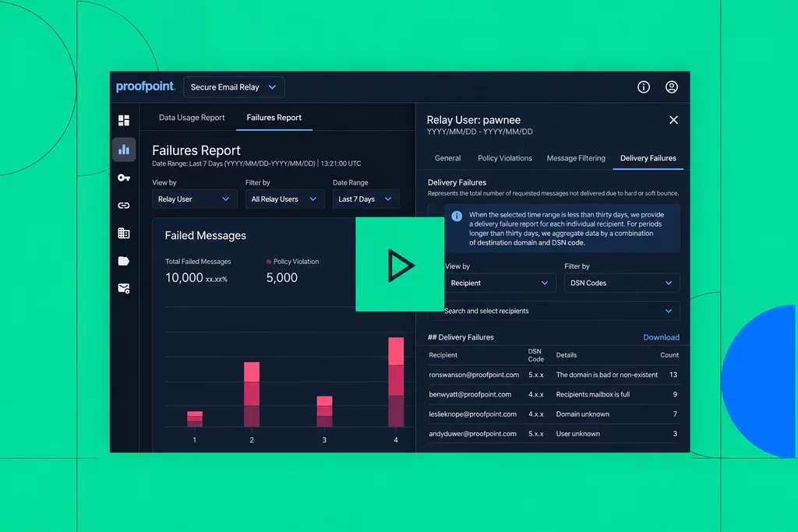
Task: Switch to Message Filtering tab
Action: (576, 158)
